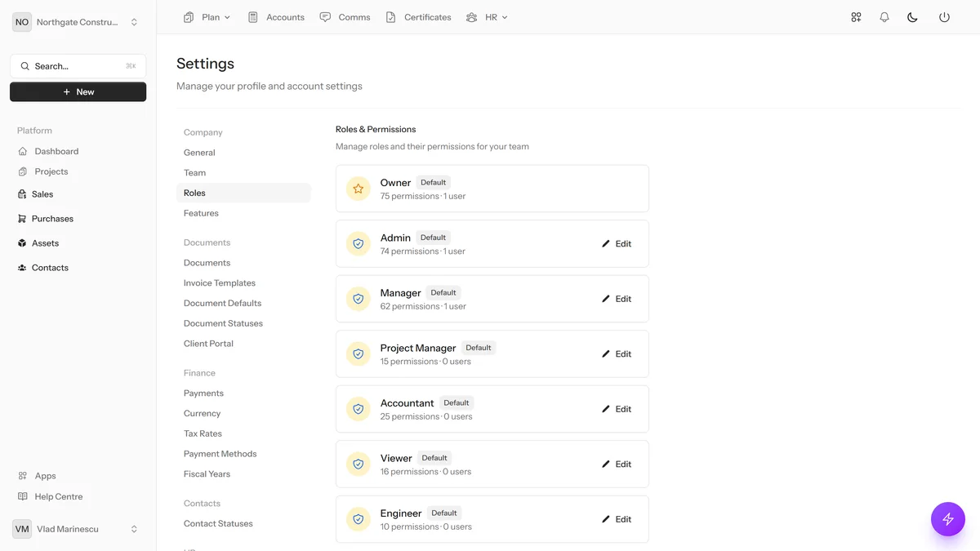Click the New button

click(x=78, y=91)
